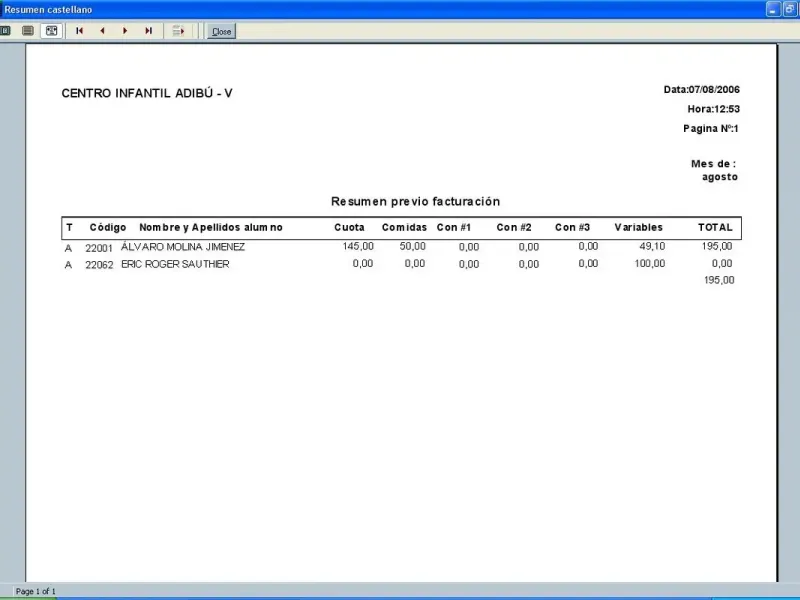The width and height of the screenshot is (800, 600).
Task: Restore the Resumen castellano window
Action: point(790,10)
